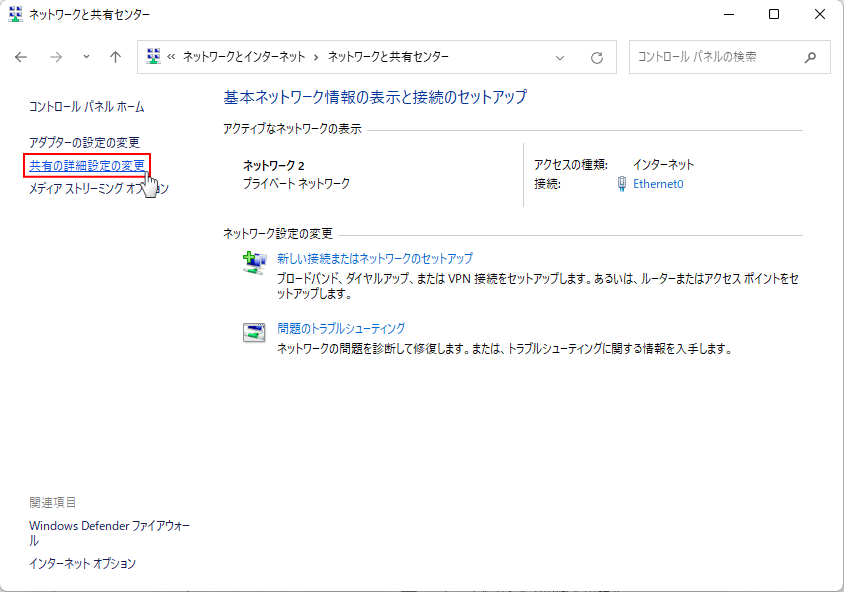Open メディア ストリーミング オプション
The width and height of the screenshot is (844, 592).
99,188
